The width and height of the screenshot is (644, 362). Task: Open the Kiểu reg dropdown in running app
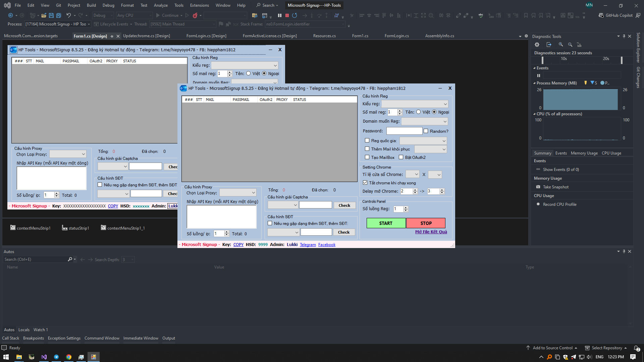coord(415,104)
